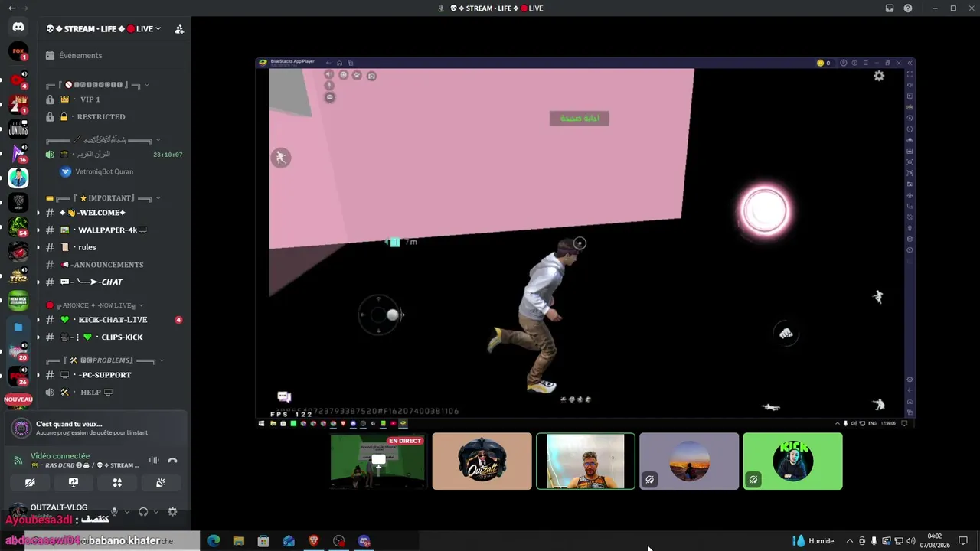Open the FOX server icon

tap(18, 51)
